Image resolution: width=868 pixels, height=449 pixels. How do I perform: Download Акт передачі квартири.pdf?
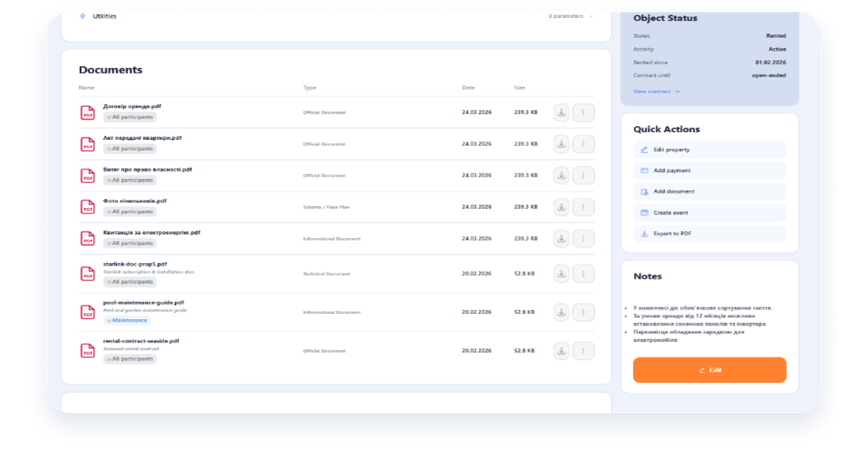[561, 144]
